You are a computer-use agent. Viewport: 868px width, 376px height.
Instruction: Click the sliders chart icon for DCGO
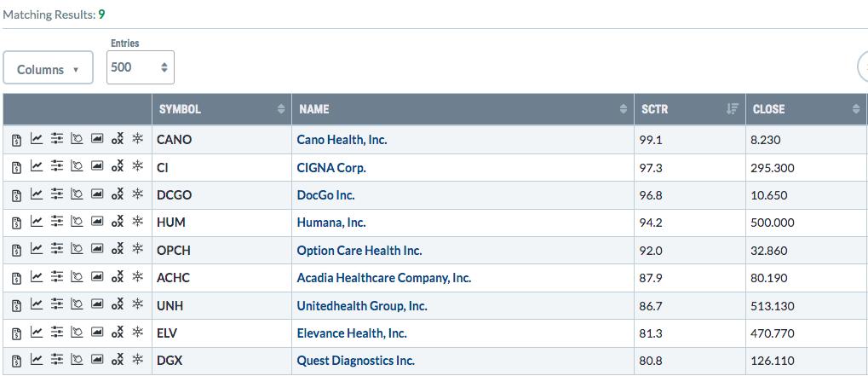57,195
